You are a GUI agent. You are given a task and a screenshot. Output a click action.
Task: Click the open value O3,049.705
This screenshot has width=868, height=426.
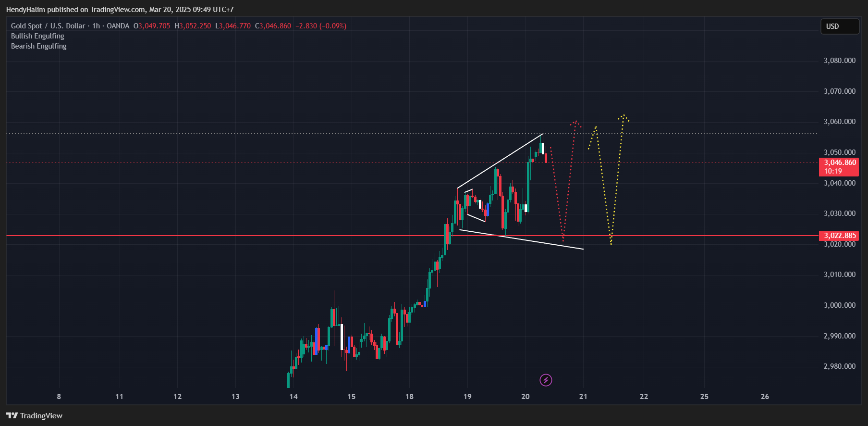[x=152, y=26]
